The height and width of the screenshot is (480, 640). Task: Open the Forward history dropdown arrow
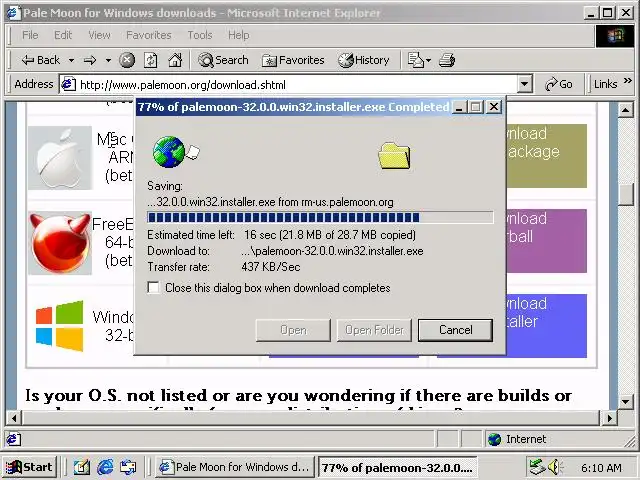click(x=108, y=60)
